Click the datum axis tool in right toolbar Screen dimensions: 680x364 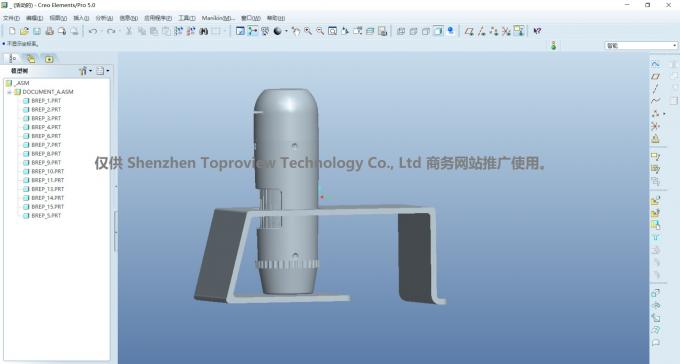click(655, 89)
